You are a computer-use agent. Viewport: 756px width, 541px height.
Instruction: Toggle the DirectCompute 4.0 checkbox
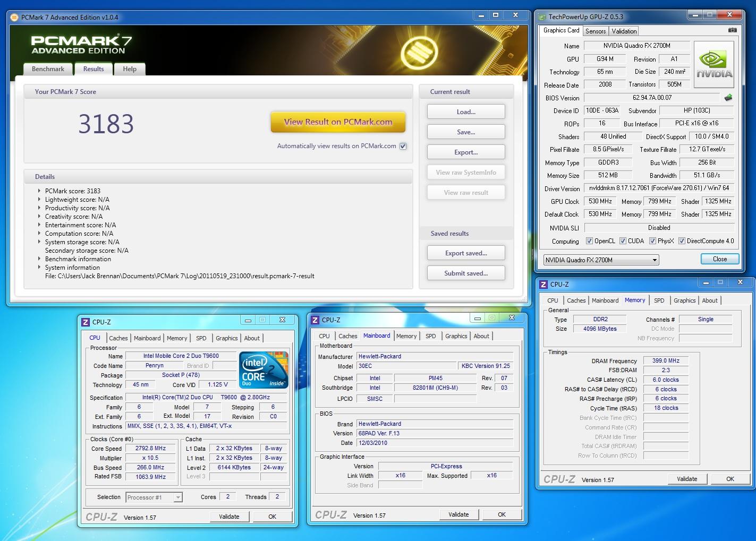(682, 241)
